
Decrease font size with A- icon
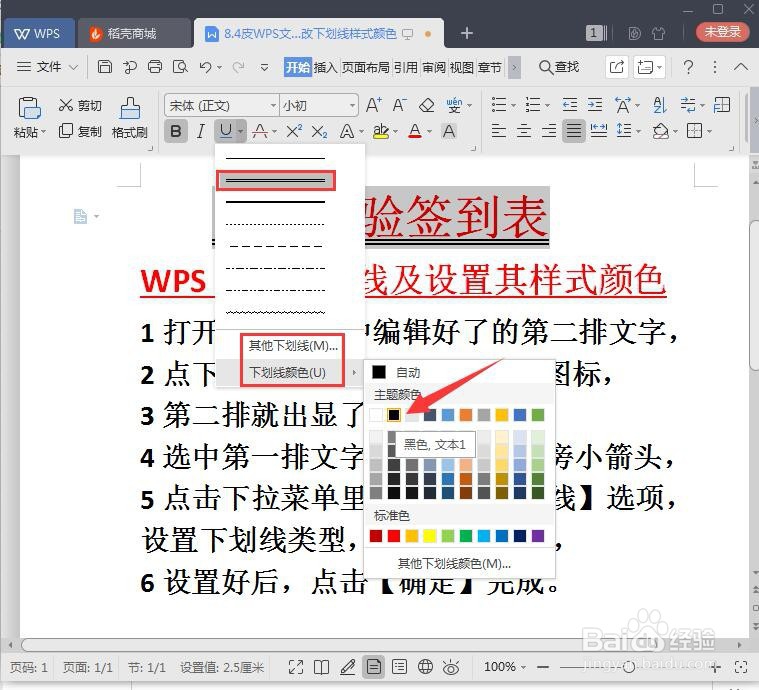tap(400, 105)
